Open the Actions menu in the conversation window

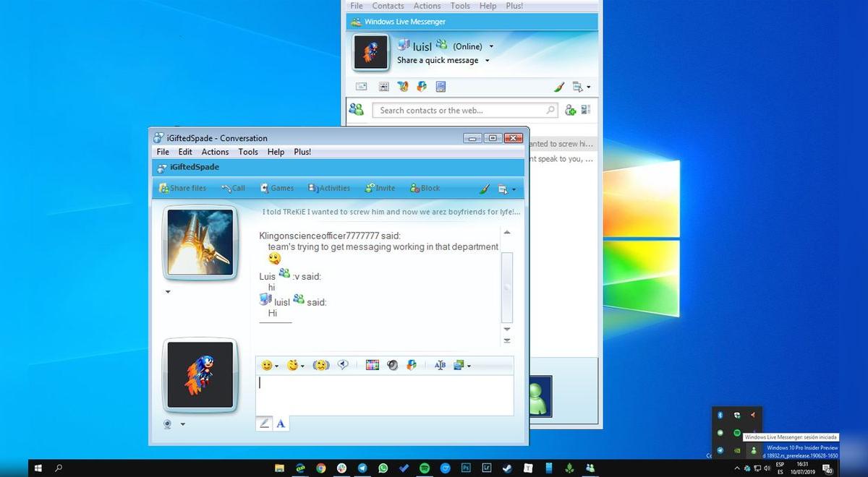[x=214, y=152]
